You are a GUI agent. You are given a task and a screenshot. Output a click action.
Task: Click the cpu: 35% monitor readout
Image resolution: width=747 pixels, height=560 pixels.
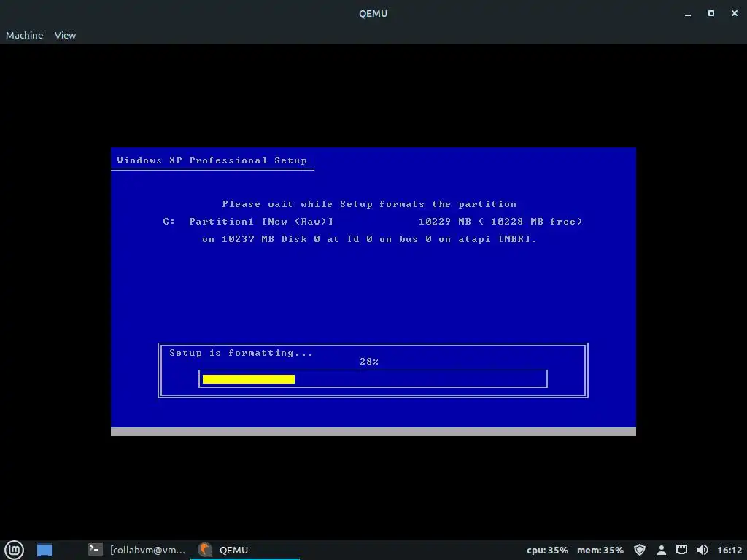coord(547,550)
